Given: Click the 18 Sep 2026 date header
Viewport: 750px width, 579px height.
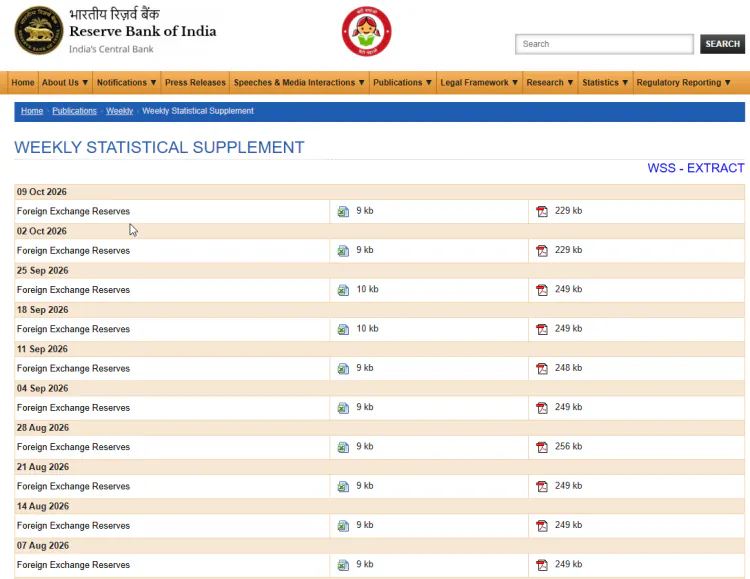Looking at the screenshot, I should 43,310.
